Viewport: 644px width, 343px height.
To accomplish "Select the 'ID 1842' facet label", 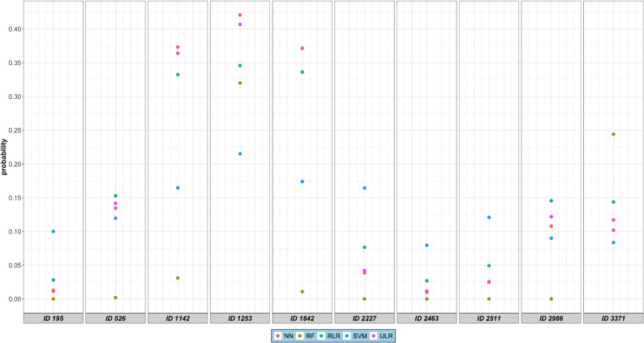I will (x=303, y=319).
